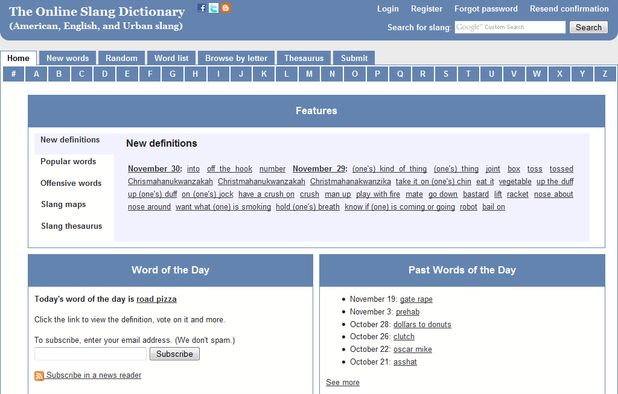Open the Thesaurus tab
This screenshot has width=618, height=394.
(304, 58)
